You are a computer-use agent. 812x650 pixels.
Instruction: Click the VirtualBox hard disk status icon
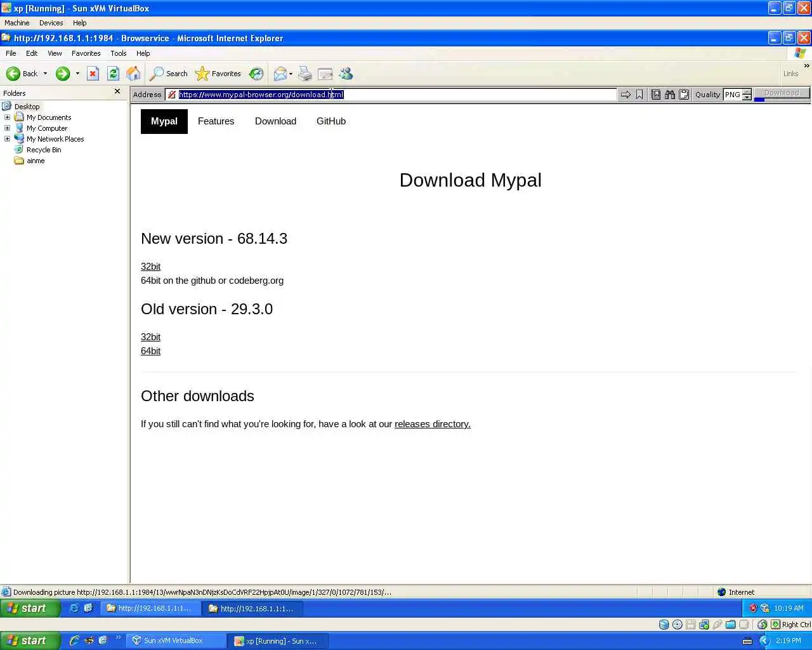tap(664, 625)
